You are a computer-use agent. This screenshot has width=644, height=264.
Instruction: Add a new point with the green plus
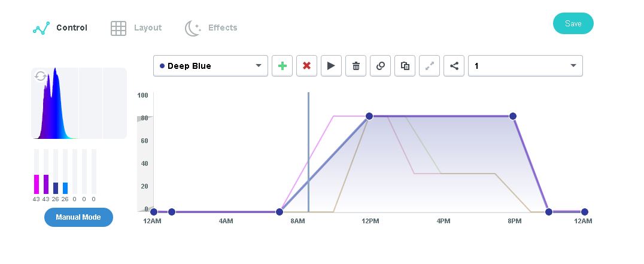(282, 66)
